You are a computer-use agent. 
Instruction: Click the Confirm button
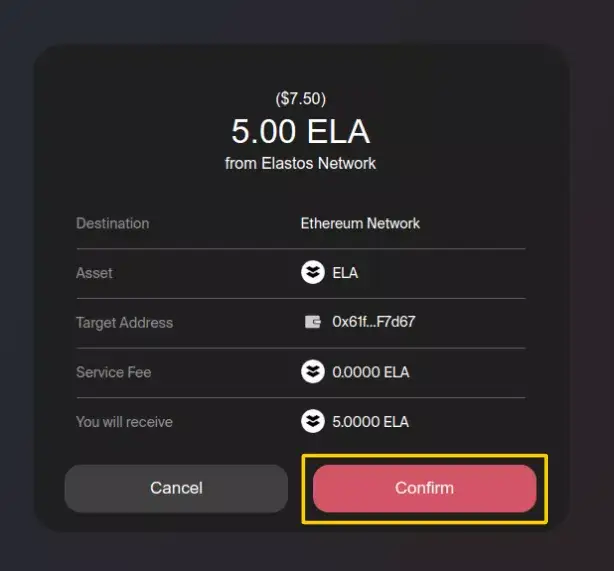click(x=424, y=488)
